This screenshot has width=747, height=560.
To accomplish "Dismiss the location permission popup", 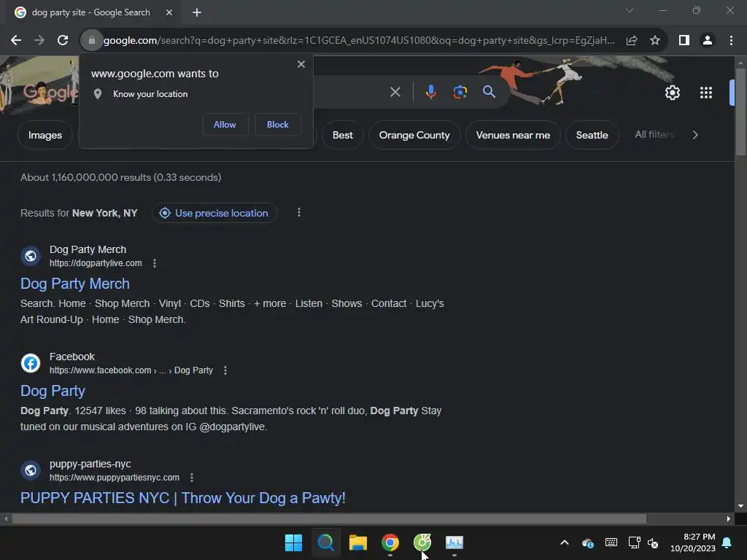I will [x=301, y=64].
